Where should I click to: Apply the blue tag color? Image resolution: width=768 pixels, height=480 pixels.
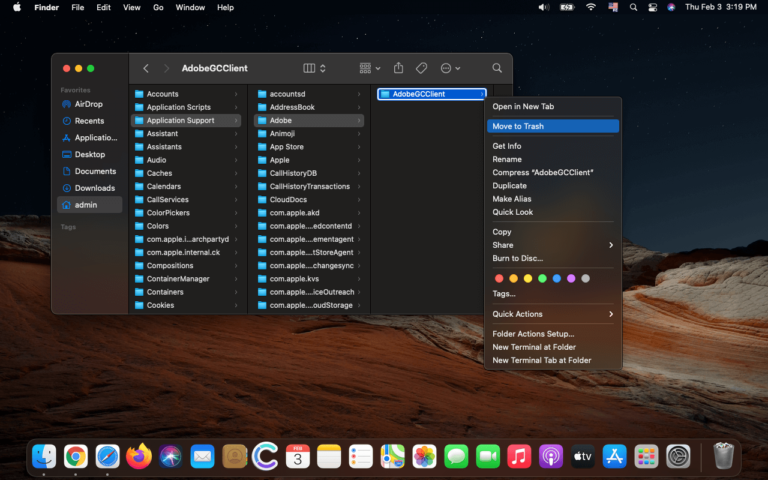tap(556, 278)
